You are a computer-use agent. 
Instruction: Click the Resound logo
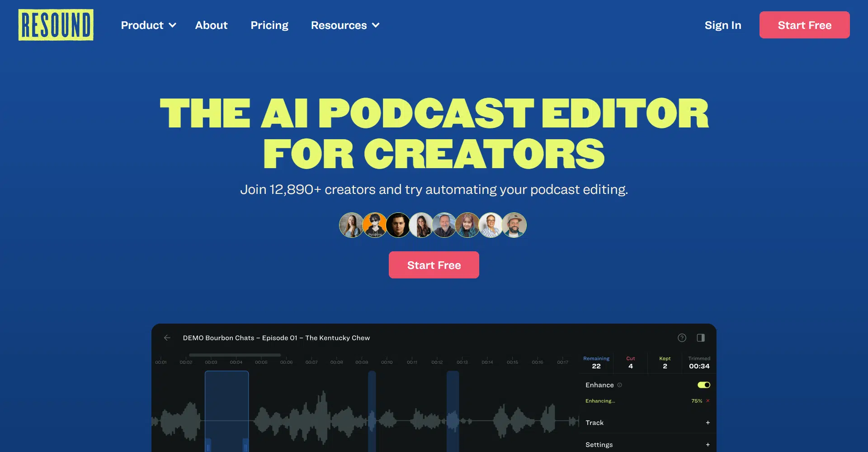click(x=56, y=25)
